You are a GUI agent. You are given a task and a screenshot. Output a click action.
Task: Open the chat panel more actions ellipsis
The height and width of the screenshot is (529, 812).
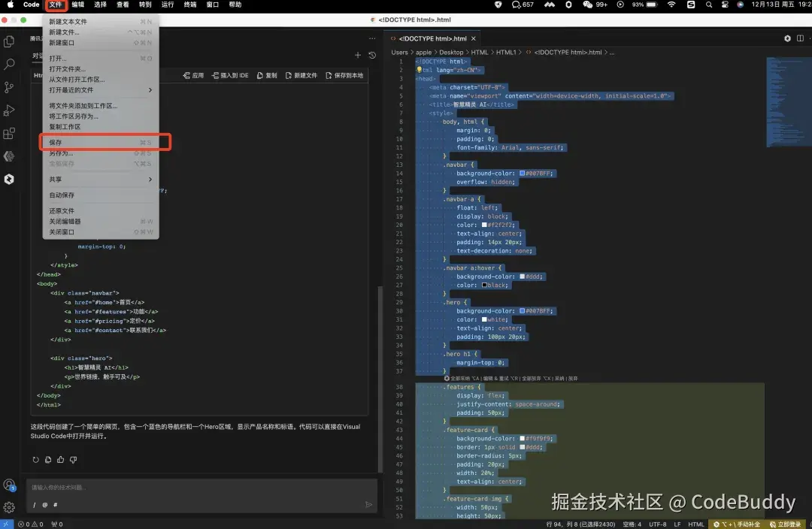pos(372,38)
